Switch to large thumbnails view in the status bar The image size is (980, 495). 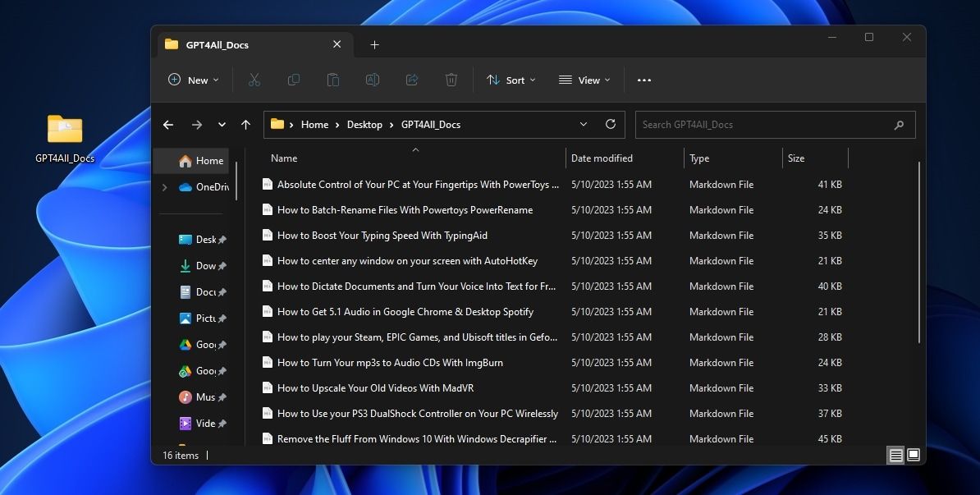(x=913, y=455)
